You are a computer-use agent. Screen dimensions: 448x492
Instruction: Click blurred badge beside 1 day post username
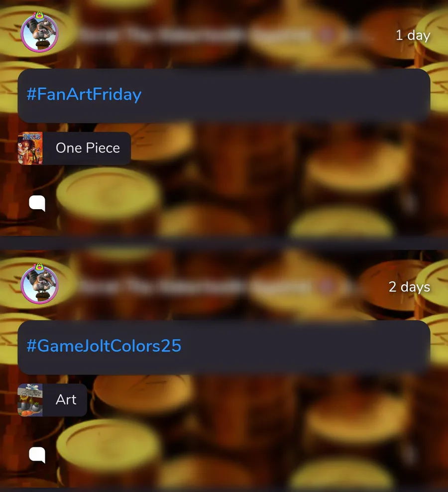[326, 35]
